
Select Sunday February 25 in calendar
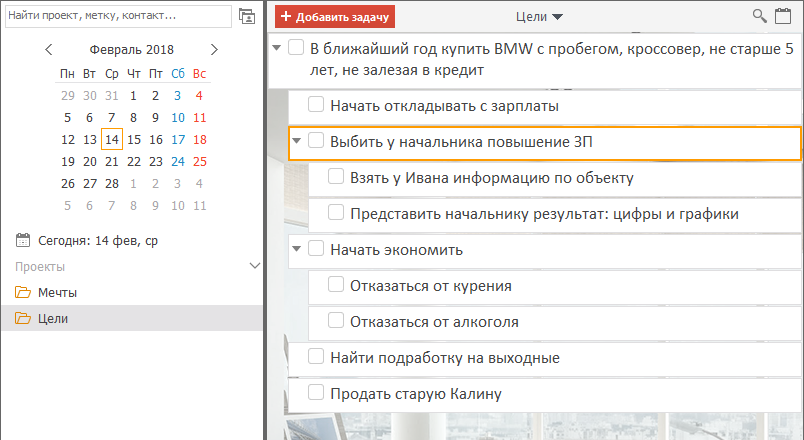pos(200,162)
